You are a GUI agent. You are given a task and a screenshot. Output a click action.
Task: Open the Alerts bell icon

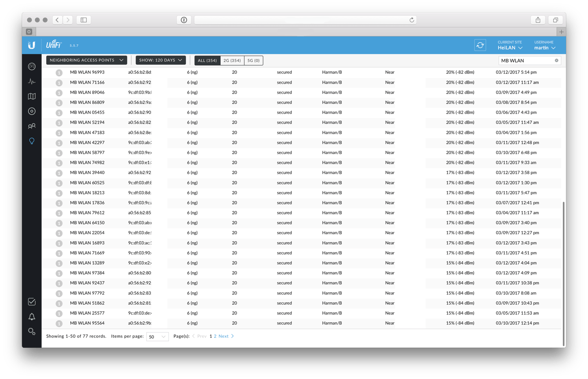(32, 317)
